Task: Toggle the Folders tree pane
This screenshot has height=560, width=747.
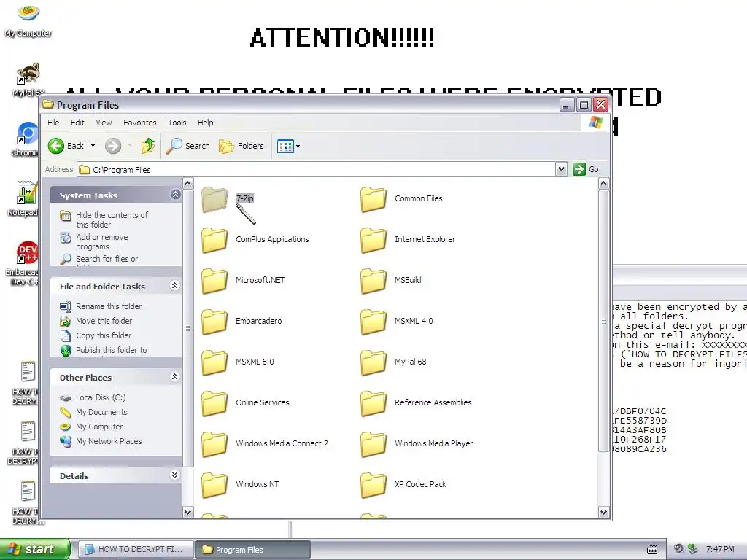Action: 241,146
